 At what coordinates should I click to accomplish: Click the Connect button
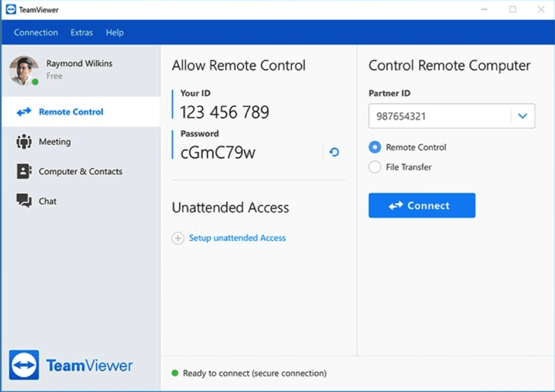[x=422, y=205]
